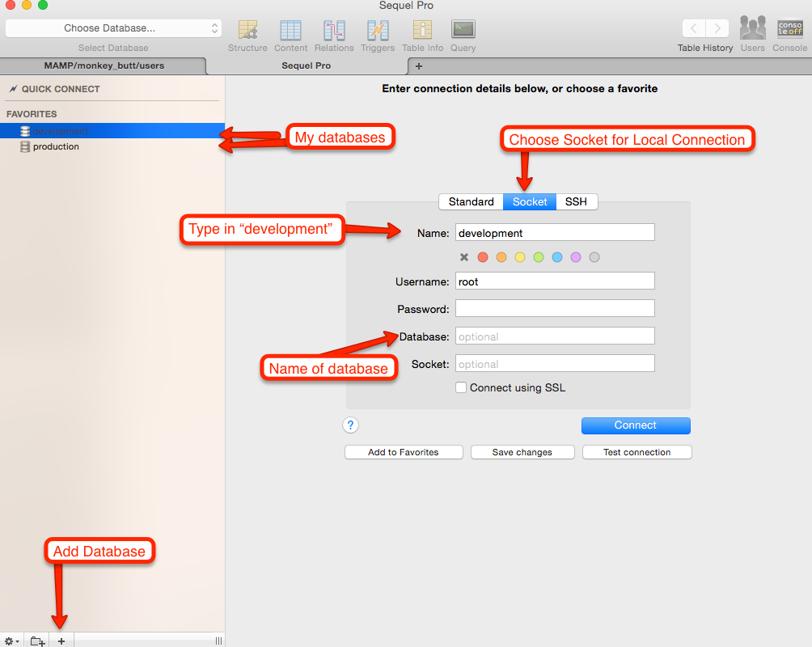812x647 pixels.
Task: Focus the Username field
Action: [555, 281]
